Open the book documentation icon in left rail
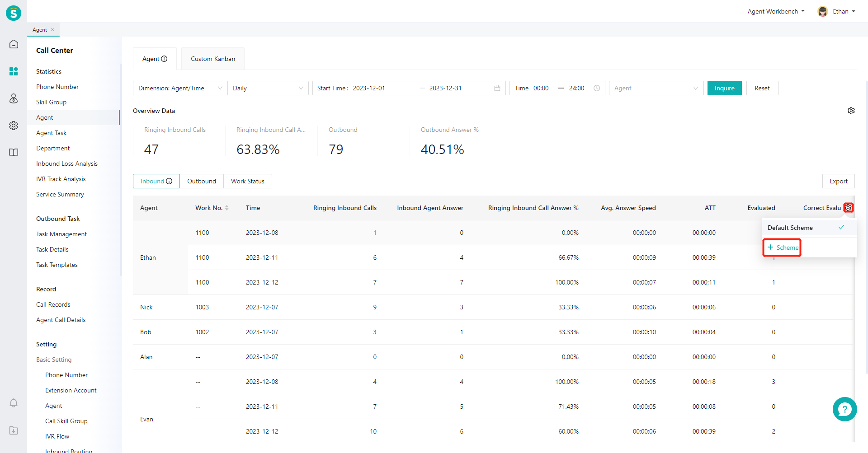The image size is (868, 453). (x=14, y=152)
